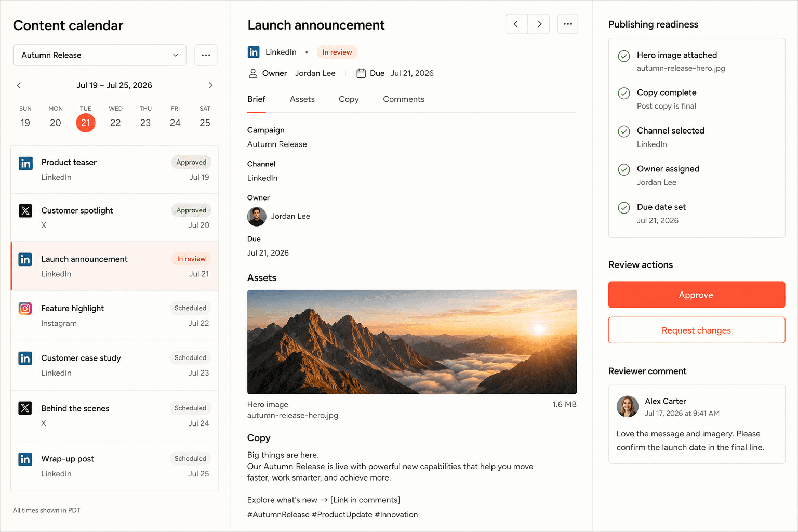Click the Channel selected check icon
This screenshot has height=532, width=798.
pos(624,131)
